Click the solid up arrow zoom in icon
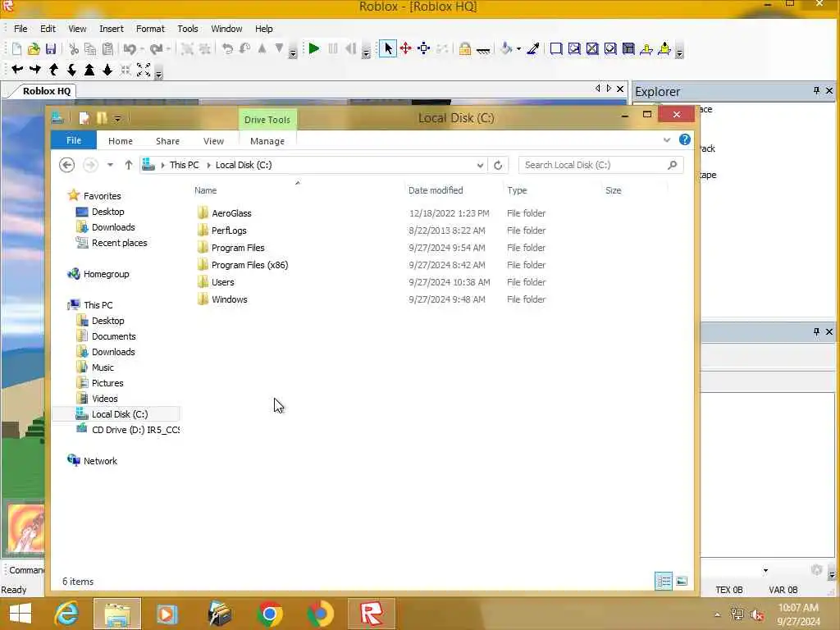 [x=89, y=70]
